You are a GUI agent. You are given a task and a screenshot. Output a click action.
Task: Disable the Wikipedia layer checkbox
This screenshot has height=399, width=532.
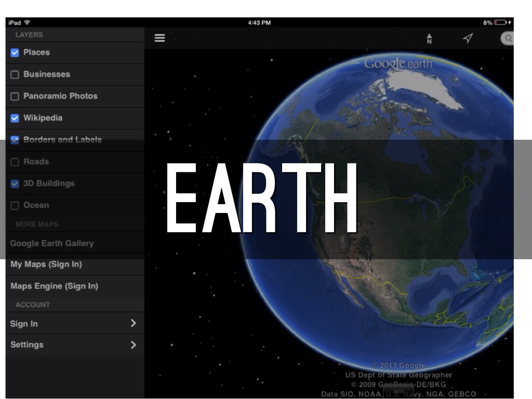click(x=15, y=118)
